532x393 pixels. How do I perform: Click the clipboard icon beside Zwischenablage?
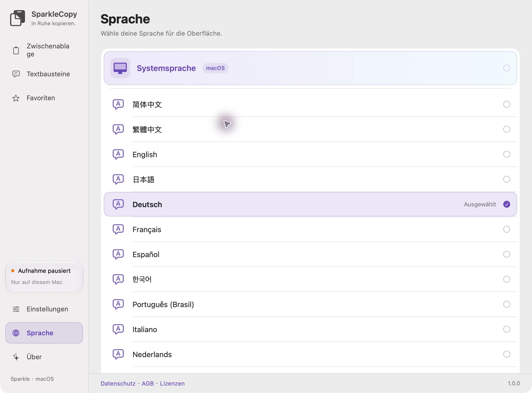[x=16, y=50]
